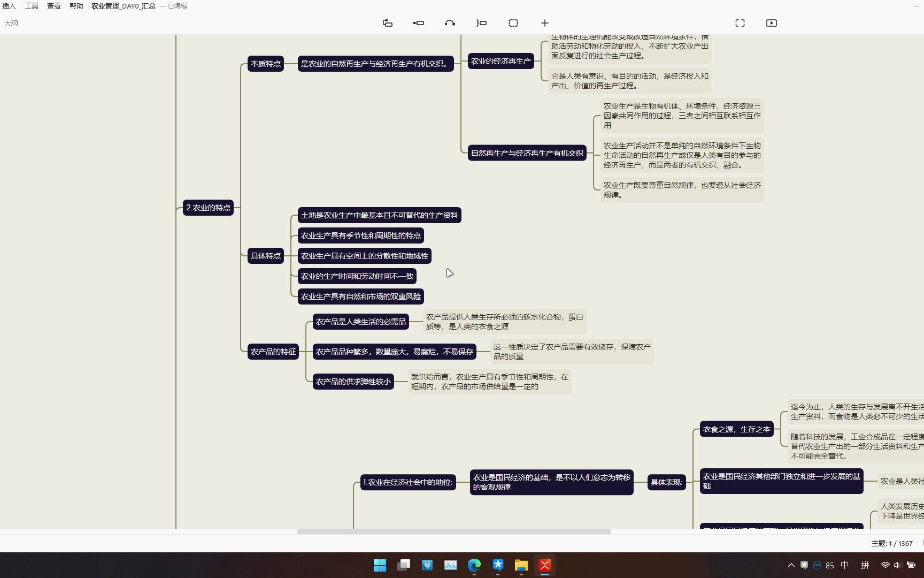Select topic 农业生产具有季节性和周期性的特点
924x578 pixels.
click(x=361, y=235)
